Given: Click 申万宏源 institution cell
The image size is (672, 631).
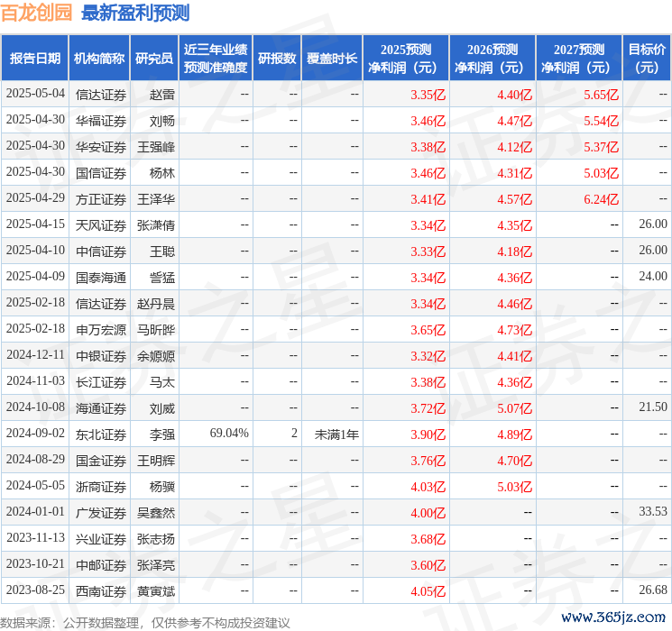Looking at the screenshot, I should [101, 330].
